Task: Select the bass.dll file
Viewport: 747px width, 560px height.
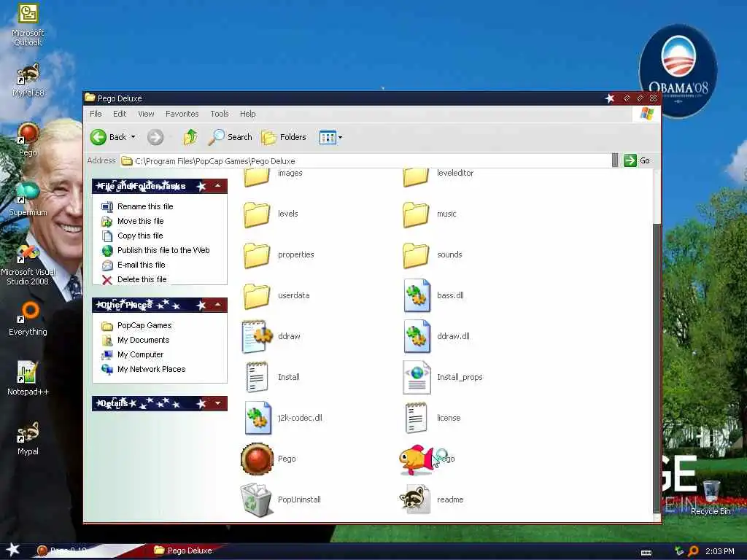Action: point(433,296)
